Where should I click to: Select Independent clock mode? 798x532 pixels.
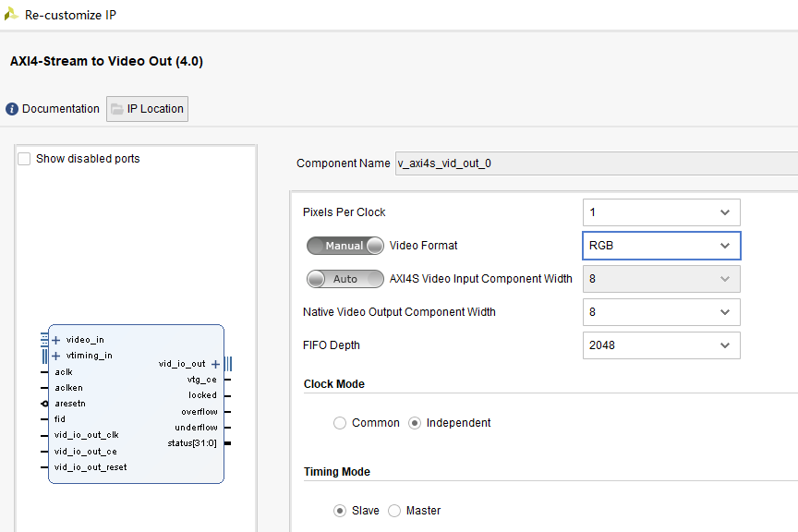coord(415,423)
